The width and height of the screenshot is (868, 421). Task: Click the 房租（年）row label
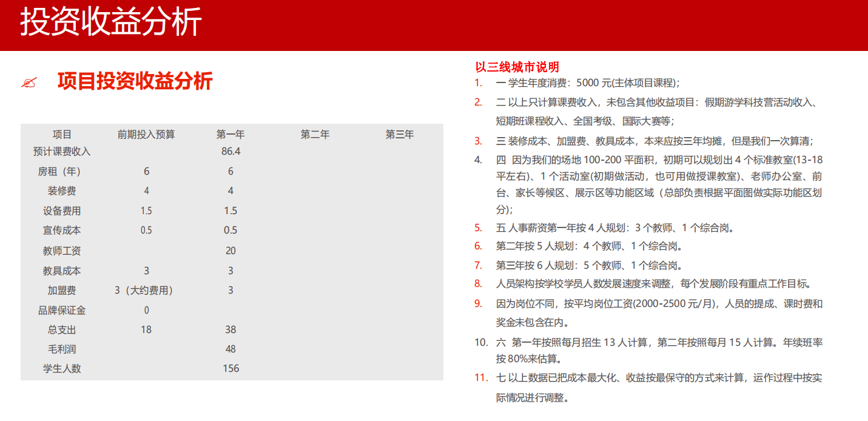point(62,172)
